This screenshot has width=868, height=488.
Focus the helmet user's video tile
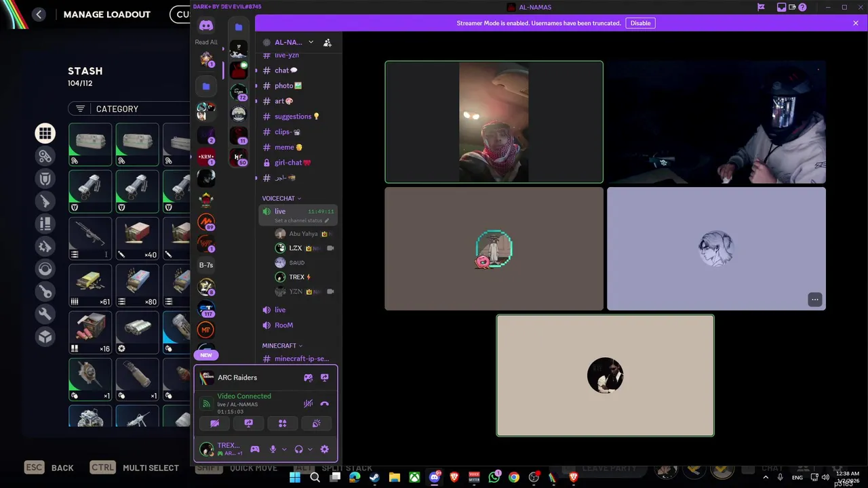tap(716, 122)
